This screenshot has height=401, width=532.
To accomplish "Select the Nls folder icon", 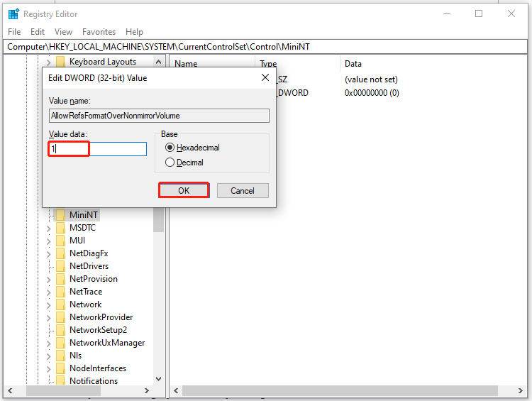I will click(61, 356).
